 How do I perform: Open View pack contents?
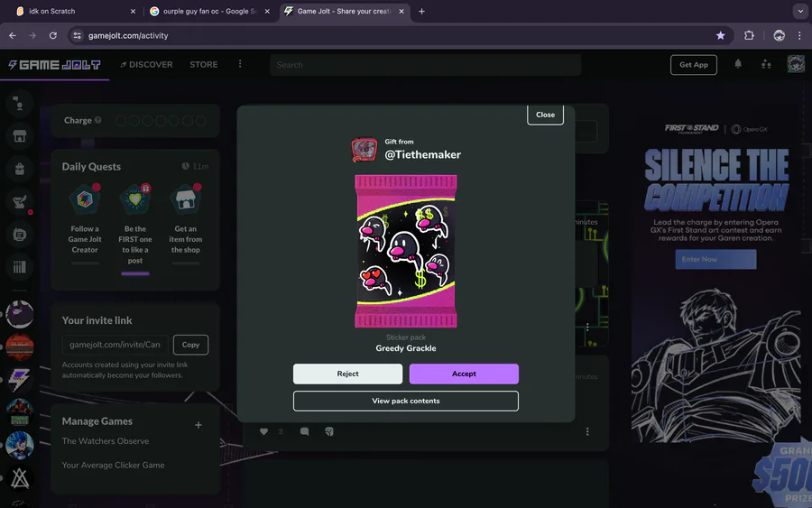[405, 401]
